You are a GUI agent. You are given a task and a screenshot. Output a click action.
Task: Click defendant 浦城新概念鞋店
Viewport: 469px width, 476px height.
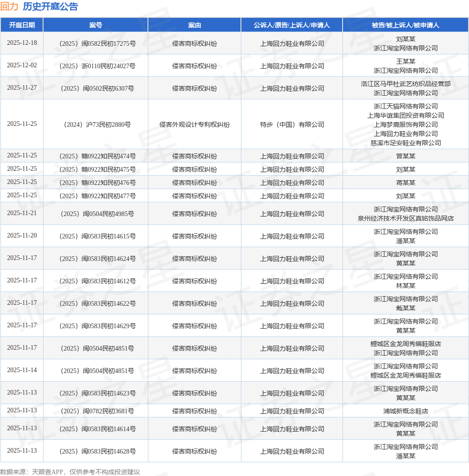[405, 411]
